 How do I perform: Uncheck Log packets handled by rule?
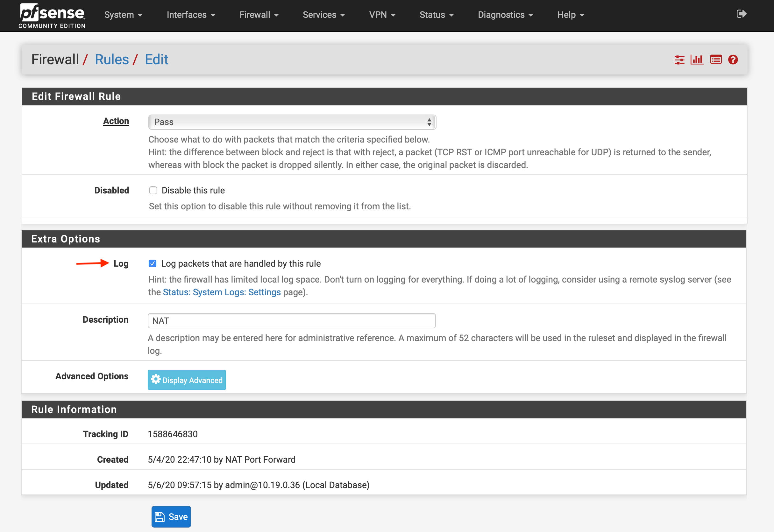[x=153, y=264]
